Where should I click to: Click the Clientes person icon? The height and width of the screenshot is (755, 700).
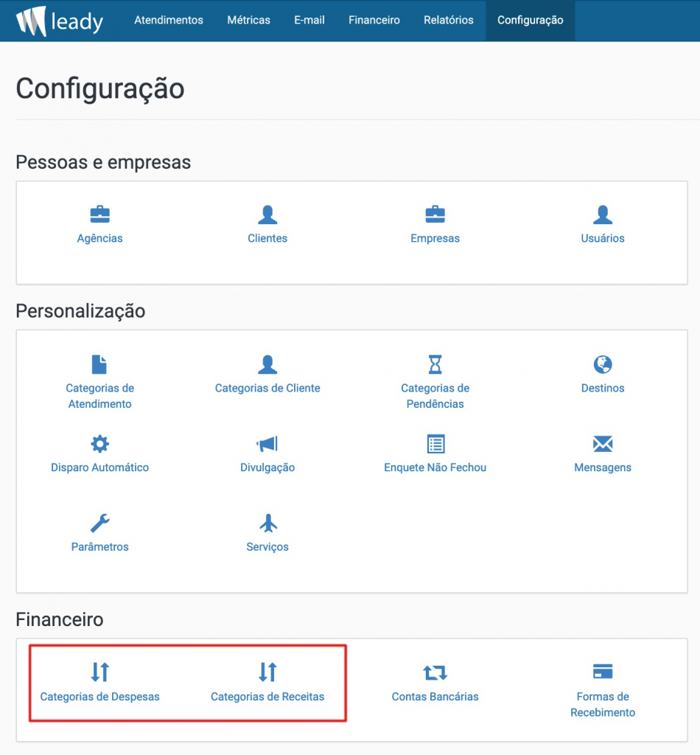(267, 215)
